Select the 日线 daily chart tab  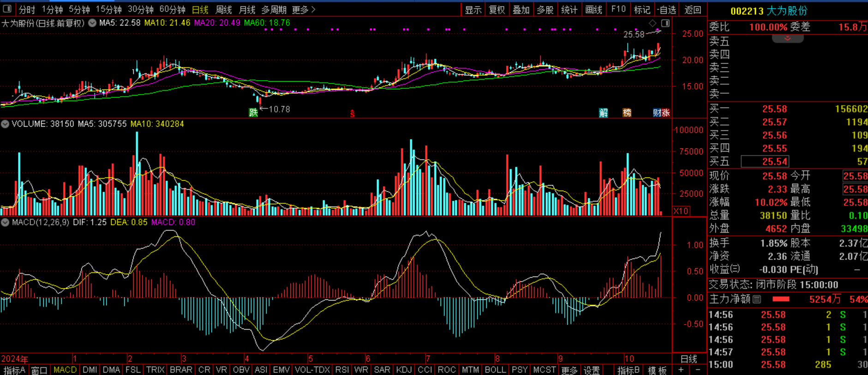coord(200,9)
